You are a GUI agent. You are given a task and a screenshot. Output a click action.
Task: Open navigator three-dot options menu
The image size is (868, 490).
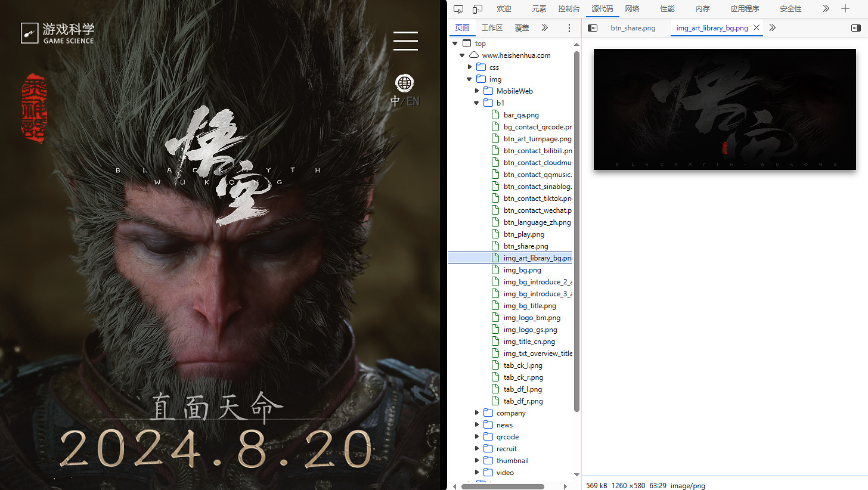click(569, 28)
